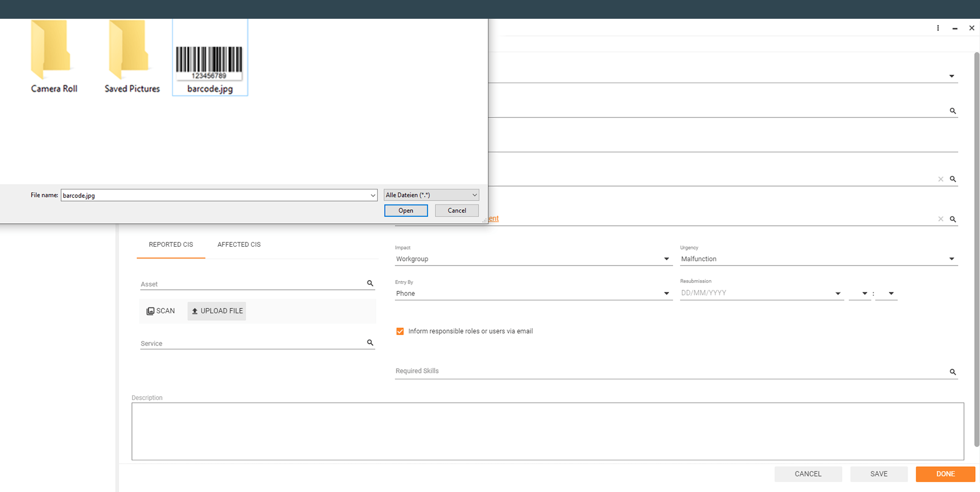This screenshot has height=492, width=980.
Task: Open the Alle Dateien file type dropdown
Action: coord(431,195)
